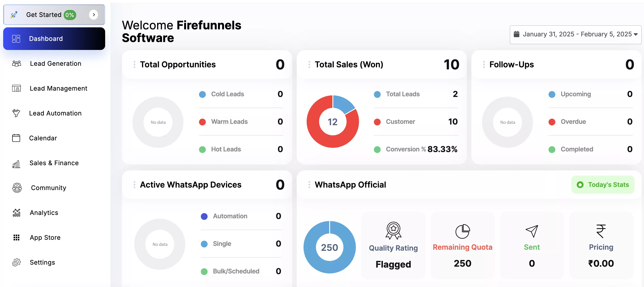Image resolution: width=644 pixels, height=287 pixels.
Task: Click the Remaining Quota pie icon
Action: [463, 231]
